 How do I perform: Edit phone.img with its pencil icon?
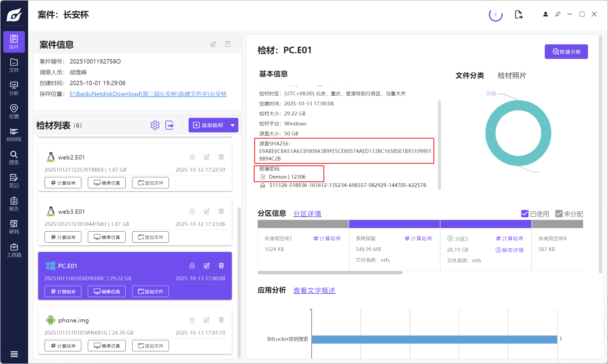tap(207, 320)
